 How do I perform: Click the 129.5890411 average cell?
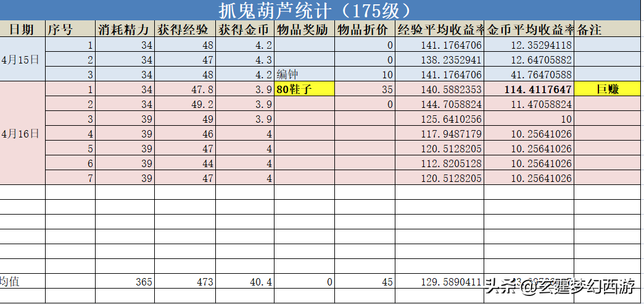tap(439, 282)
